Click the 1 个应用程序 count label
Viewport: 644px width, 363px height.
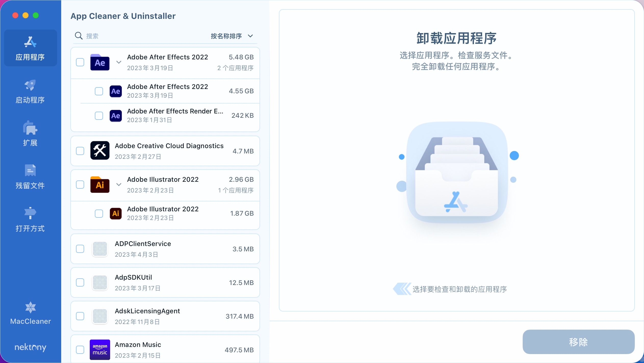pyautogui.click(x=236, y=190)
